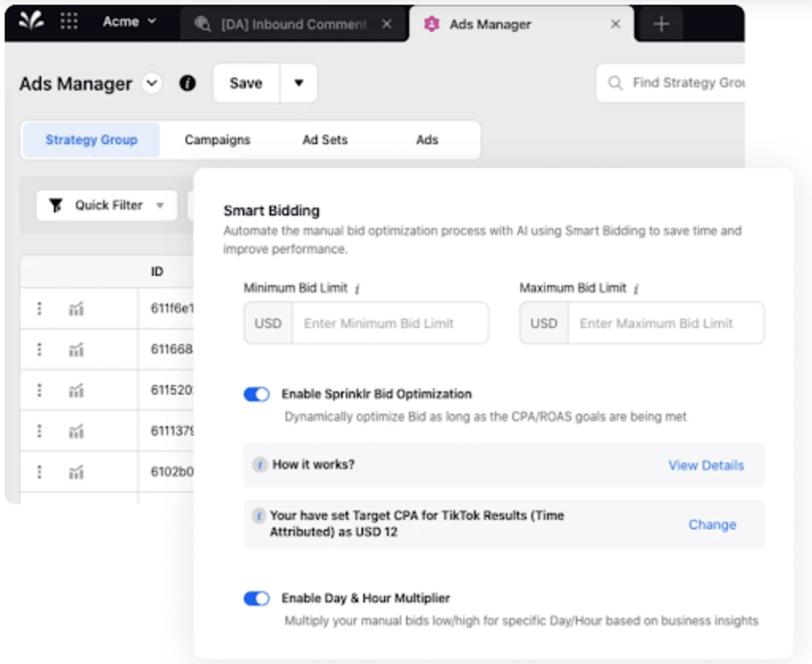This screenshot has height=664, width=812.
Task: Open row menu for ID 611f6e
Action: point(39,309)
